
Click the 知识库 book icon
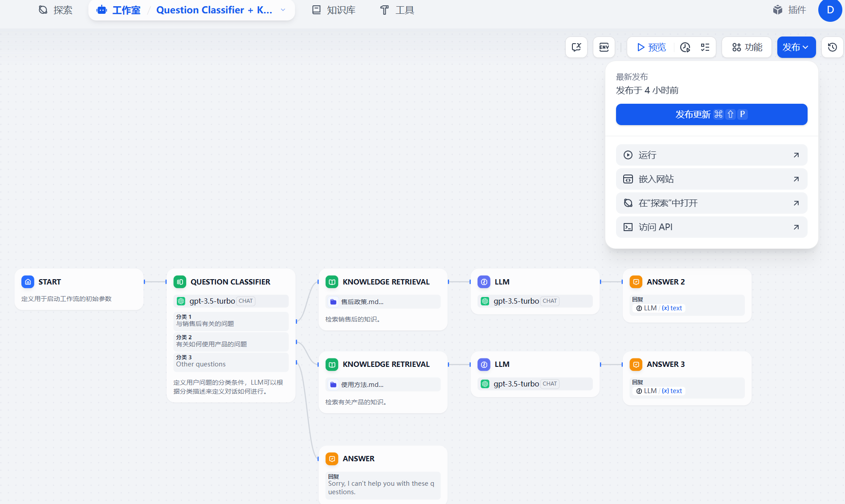tap(316, 10)
